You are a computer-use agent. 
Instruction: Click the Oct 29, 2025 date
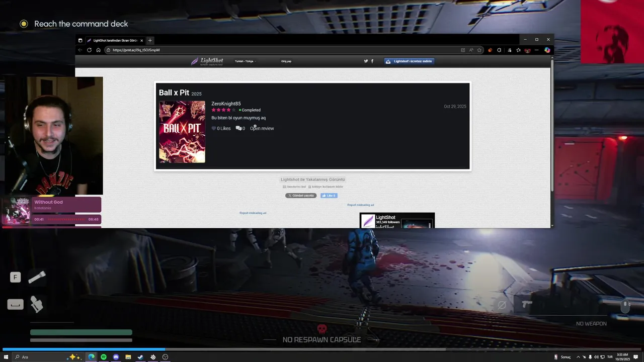[x=455, y=107]
